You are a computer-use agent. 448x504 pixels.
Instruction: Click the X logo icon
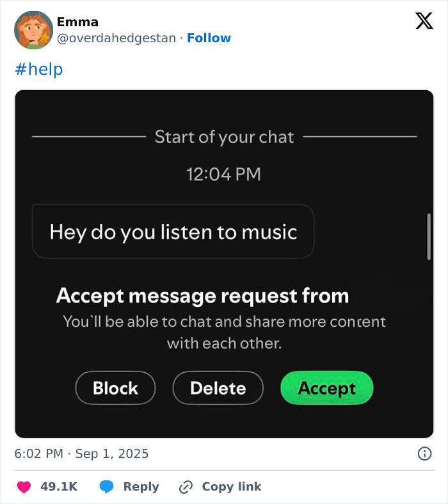424,21
